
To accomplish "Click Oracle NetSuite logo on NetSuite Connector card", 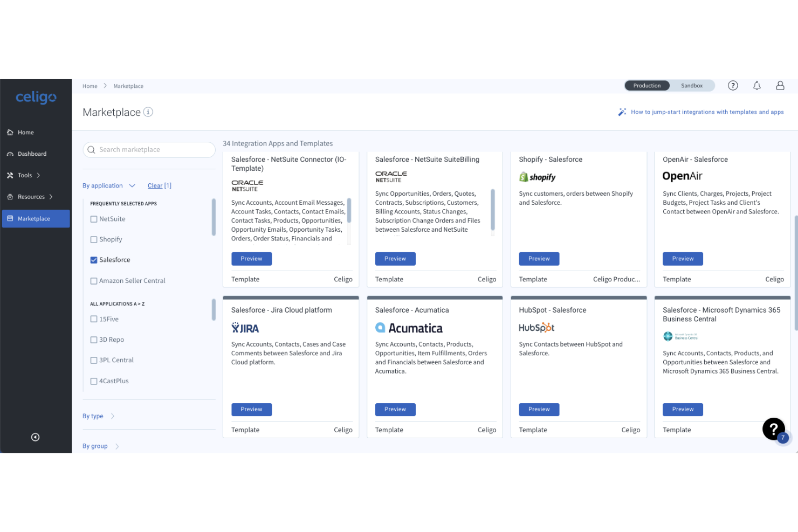I will [x=247, y=186].
